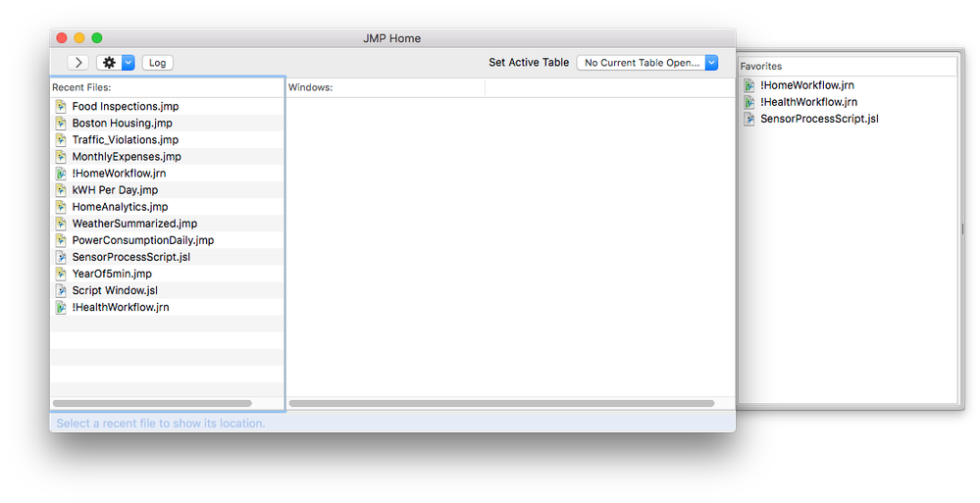
Task: Click the Windows pane horizontal scrollbar
Action: [x=501, y=404]
